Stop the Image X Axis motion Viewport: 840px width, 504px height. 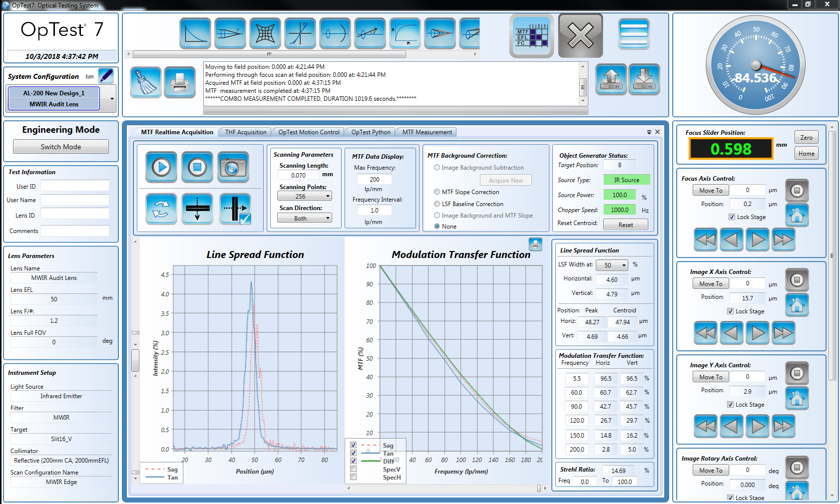[x=797, y=280]
